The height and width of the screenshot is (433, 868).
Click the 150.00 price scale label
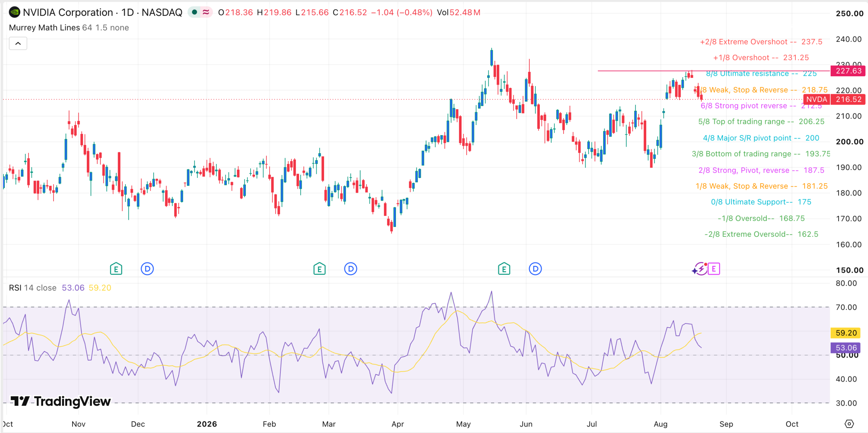click(849, 270)
